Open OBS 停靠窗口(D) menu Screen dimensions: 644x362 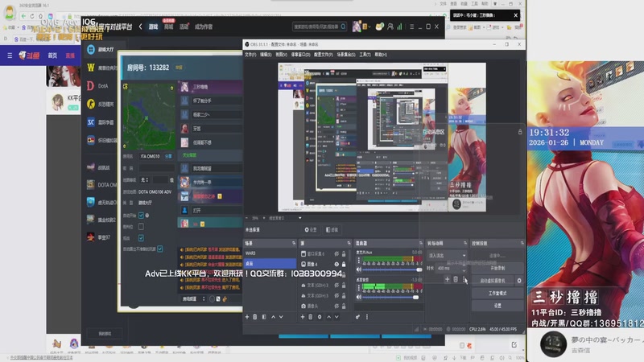tap(300, 55)
